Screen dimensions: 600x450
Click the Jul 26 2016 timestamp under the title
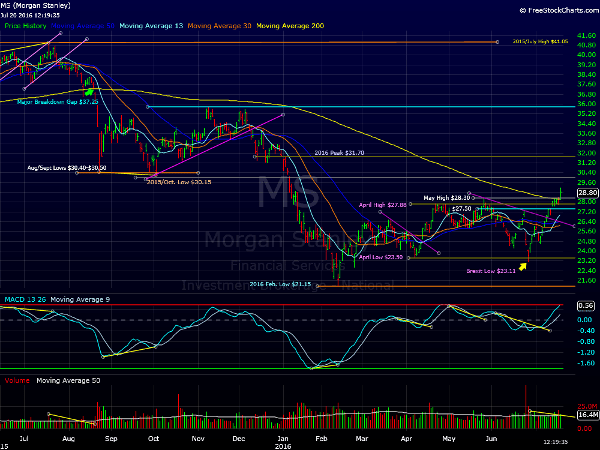point(30,15)
